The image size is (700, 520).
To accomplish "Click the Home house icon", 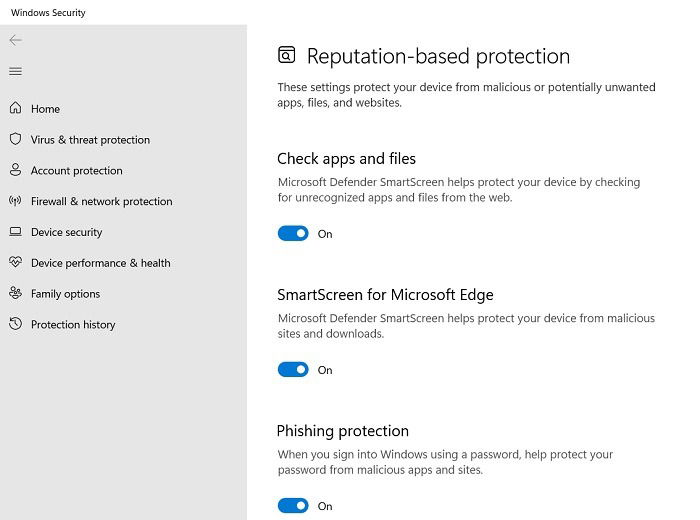I will (15, 108).
